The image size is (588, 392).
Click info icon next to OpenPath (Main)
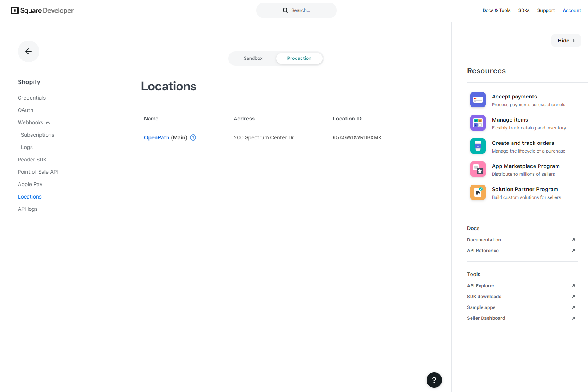(193, 137)
